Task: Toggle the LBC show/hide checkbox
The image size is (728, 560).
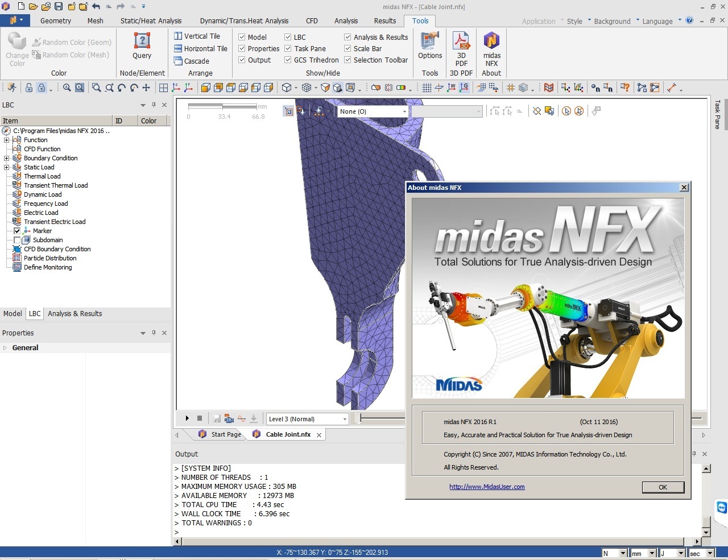Action: (x=288, y=37)
